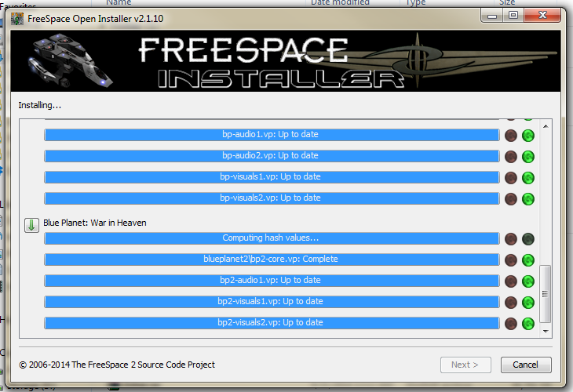Click green status light for bp-visuals1.vp

(528, 178)
